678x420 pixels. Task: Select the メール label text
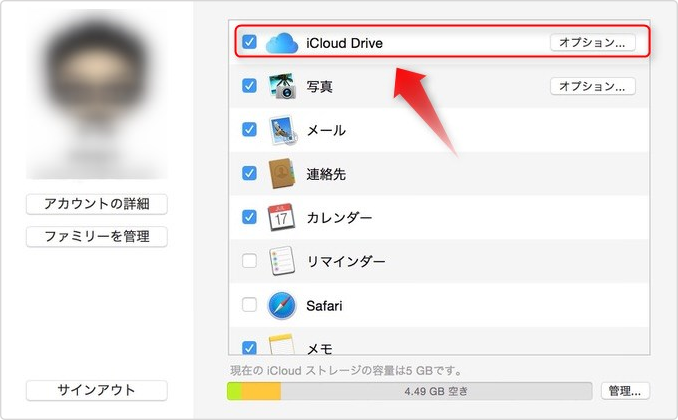[x=326, y=130]
